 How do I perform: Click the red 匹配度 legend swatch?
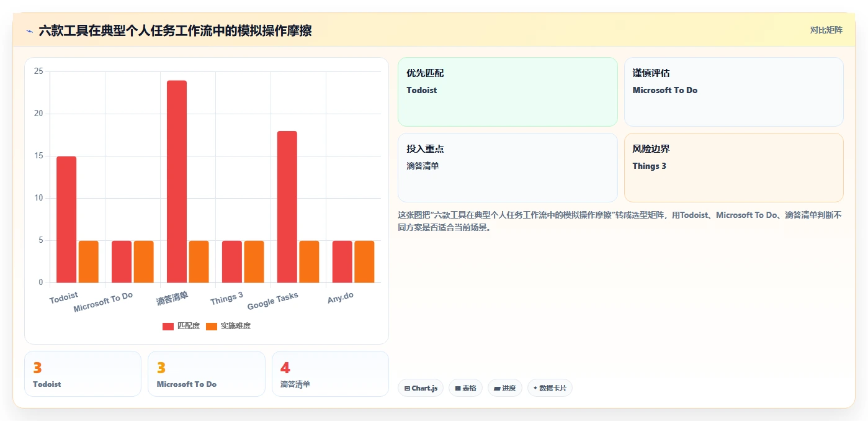point(168,326)
